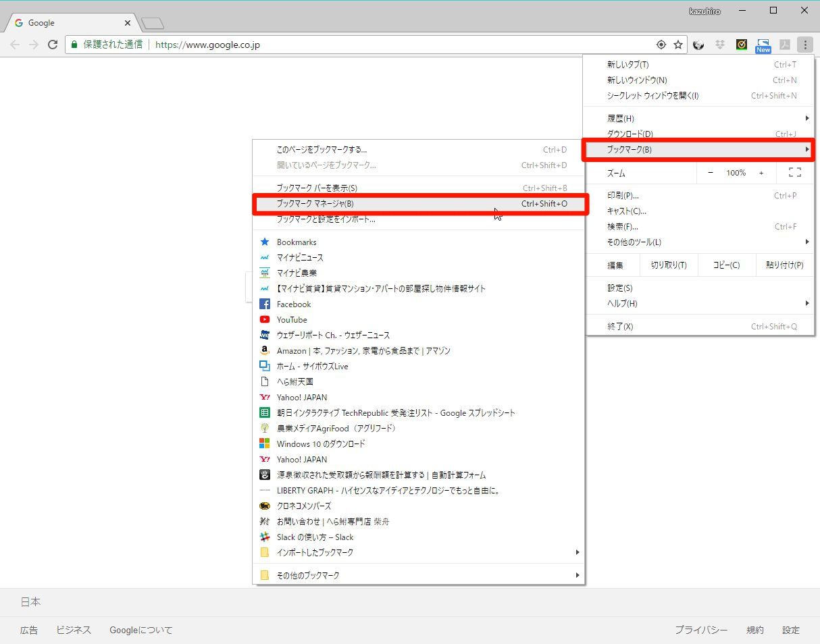Click the globe extension icon
The height and width of the screenshot is (644, 820).
coord(699,45)
